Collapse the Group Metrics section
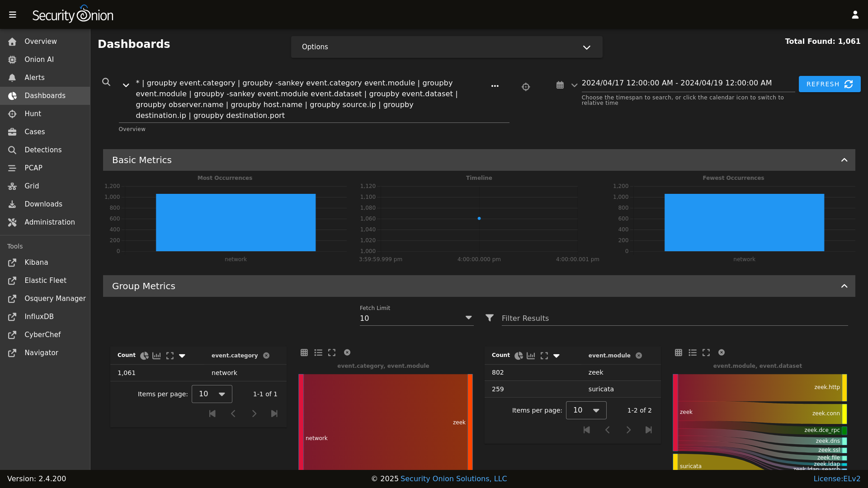Viewport: 868px width, 488px height. point(844,286)
